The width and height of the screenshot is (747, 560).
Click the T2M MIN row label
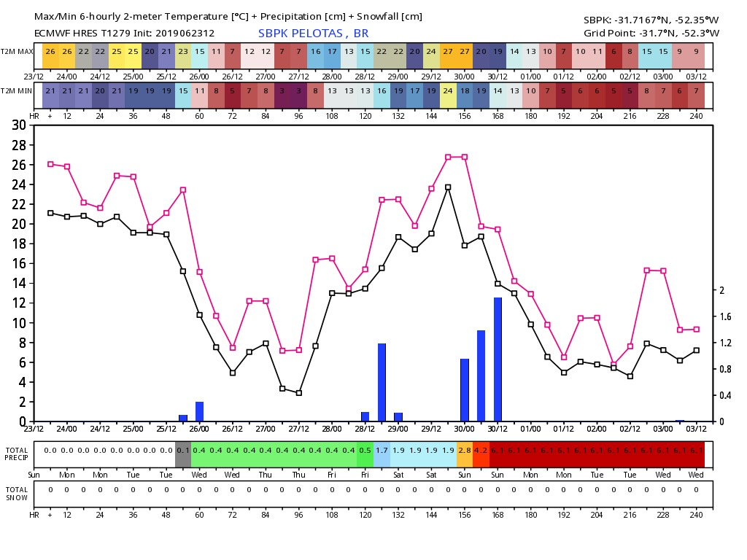click(x=16, y=91)
